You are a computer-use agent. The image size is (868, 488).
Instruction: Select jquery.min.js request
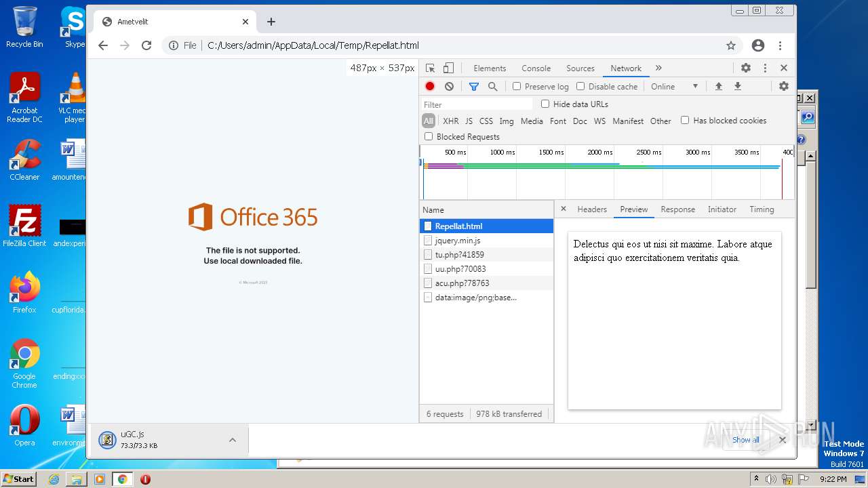coord(486,240)
